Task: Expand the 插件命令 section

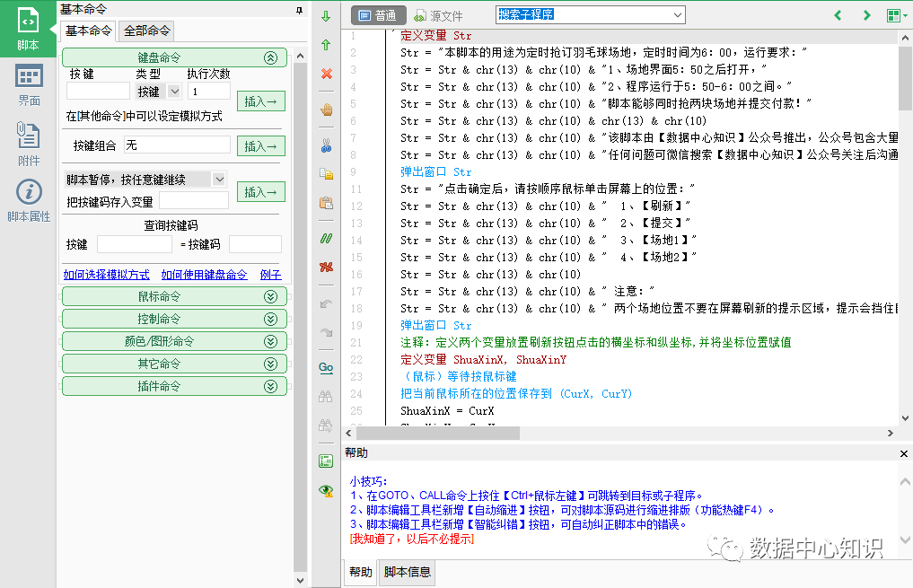Action: pos(271,387)
